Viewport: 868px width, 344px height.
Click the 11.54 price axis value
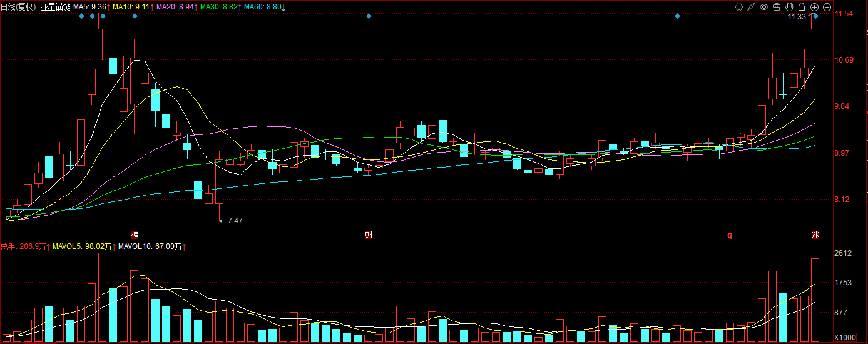(844, 13)
